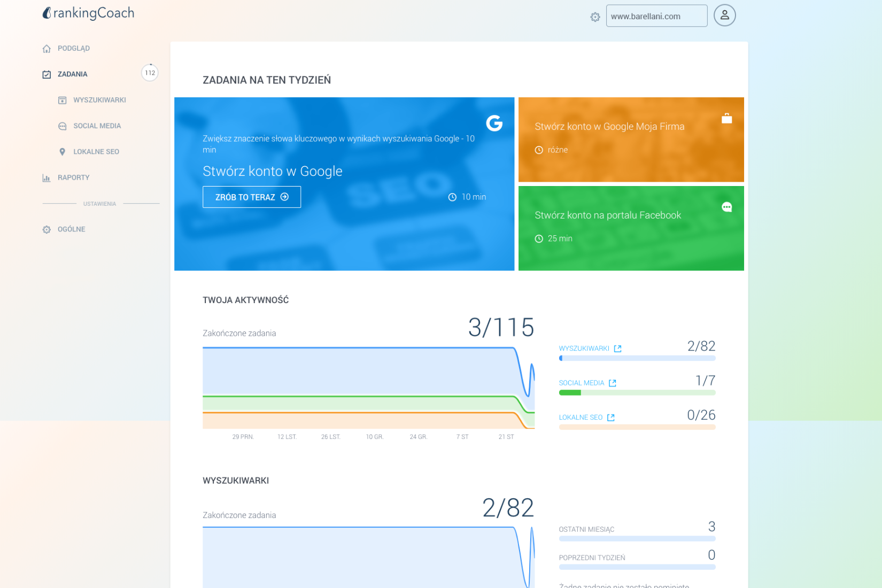This screenshot has width=882, height=588.
Task: Go to Podgląd in sidebar
Action: [x=74, y=49]
